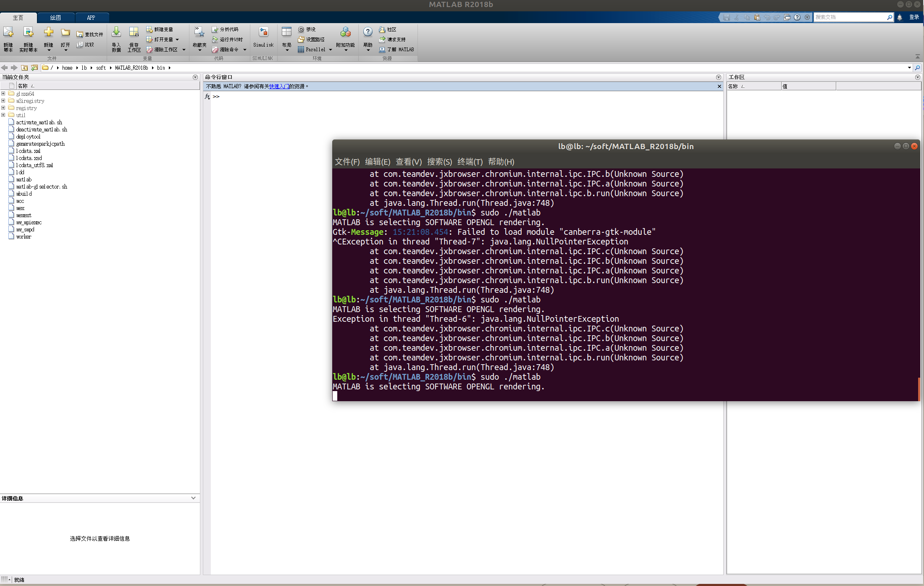Open Preferences (预设) gear icon

coord(301,29)
